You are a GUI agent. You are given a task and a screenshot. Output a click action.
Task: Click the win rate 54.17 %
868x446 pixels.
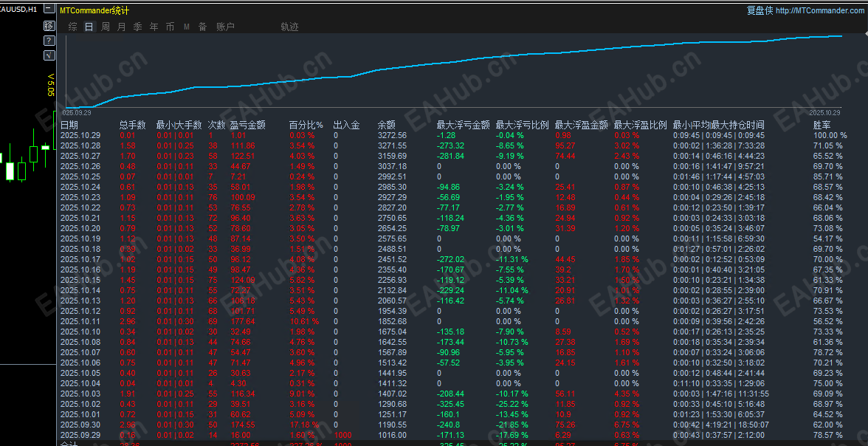[827, 239]
